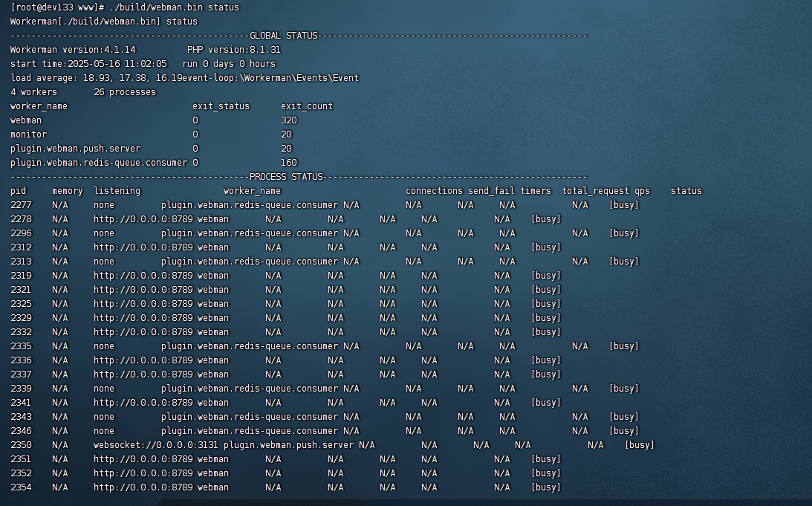Click 'http://0.0.0.0:8789' on the pid 2278 row

tap(143, 219)
